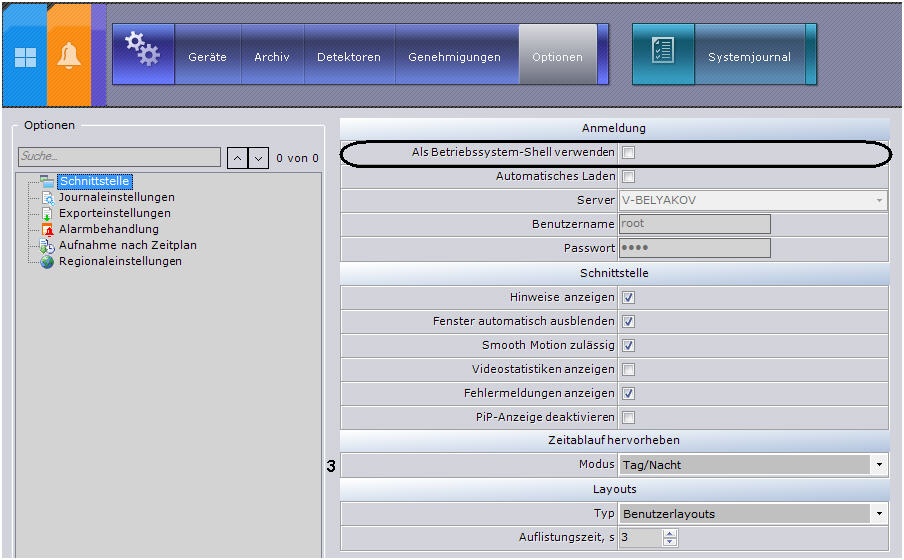
Task: Click the previous search result arrow
Action: point(237,158)
